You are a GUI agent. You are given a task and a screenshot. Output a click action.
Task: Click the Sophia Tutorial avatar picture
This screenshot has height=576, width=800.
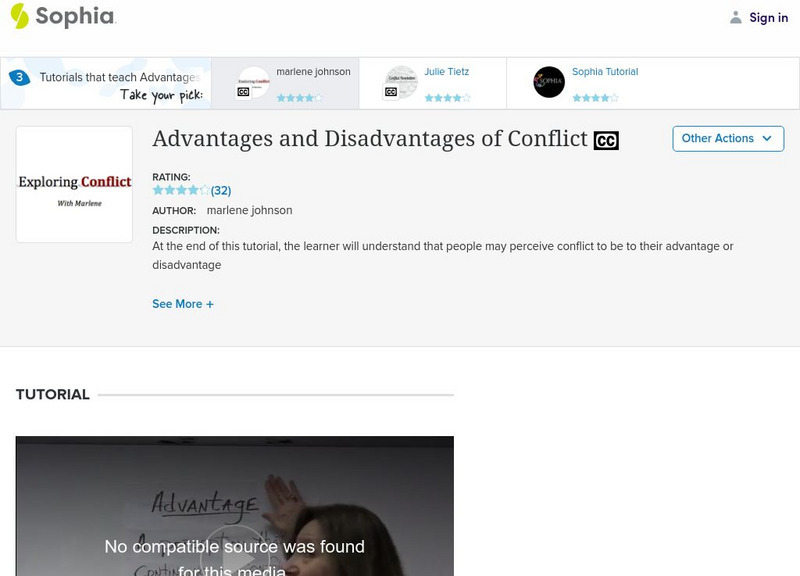[x=549, y=81]
